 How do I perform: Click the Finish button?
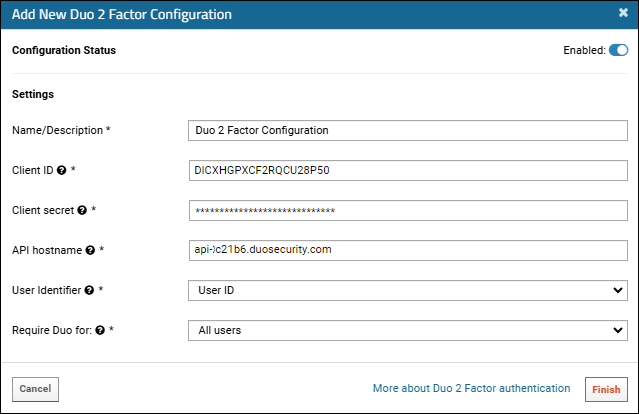point(606,389)
